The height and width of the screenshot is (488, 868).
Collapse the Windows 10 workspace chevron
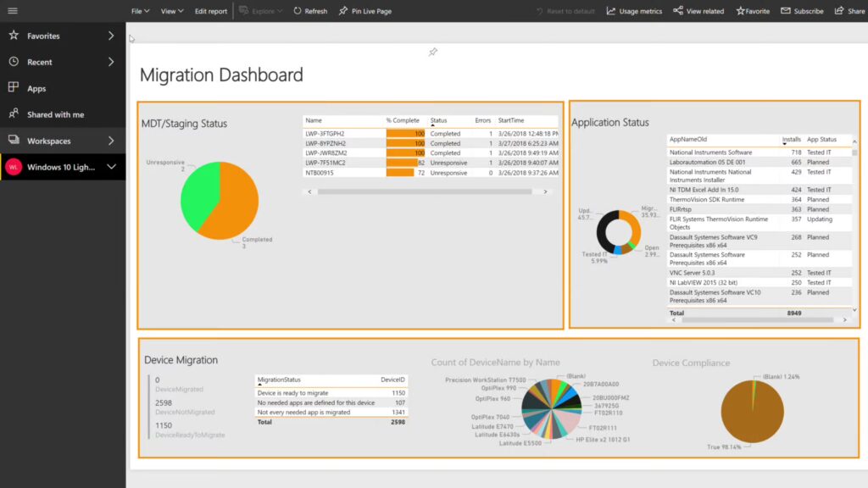click(111, 167)
